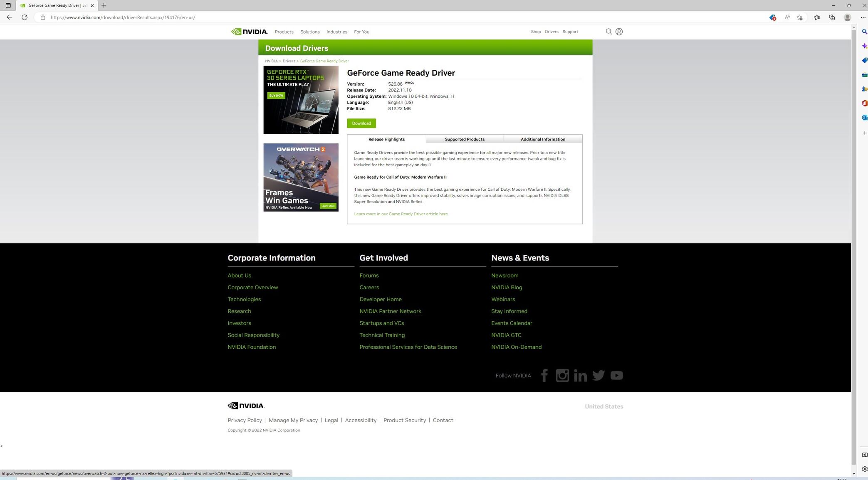Click the Overwatch 2 Frames Win Games banner

click(301, 177)
